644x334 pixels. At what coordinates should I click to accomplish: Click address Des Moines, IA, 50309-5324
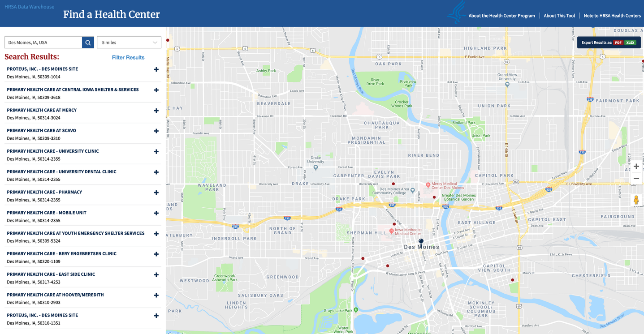click(34, 241)
